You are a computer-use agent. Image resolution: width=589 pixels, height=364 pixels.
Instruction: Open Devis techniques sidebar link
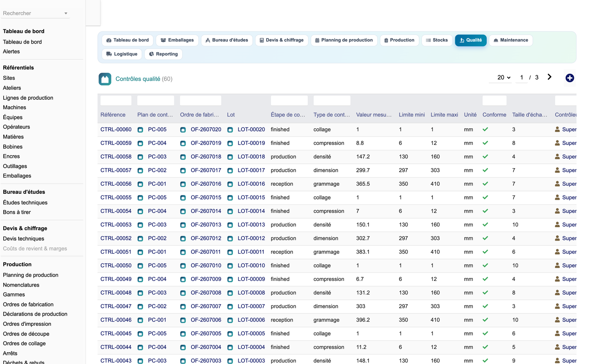click(24, 239)
